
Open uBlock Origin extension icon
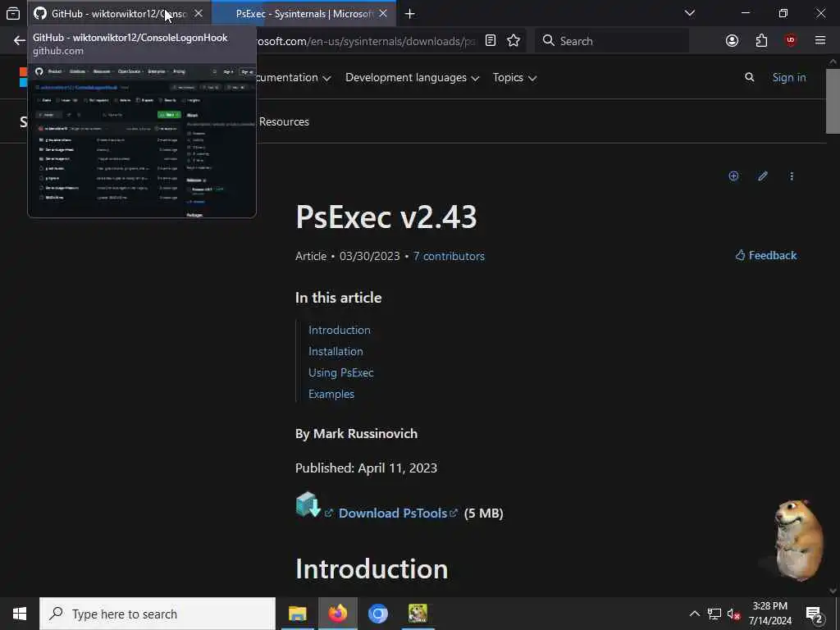click(791, 41)
